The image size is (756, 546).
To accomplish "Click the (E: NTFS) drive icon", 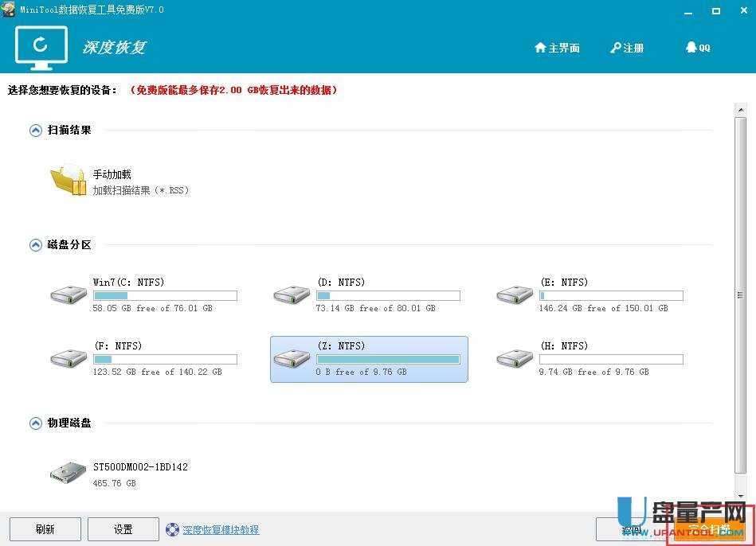I will (x=514, y=294).
